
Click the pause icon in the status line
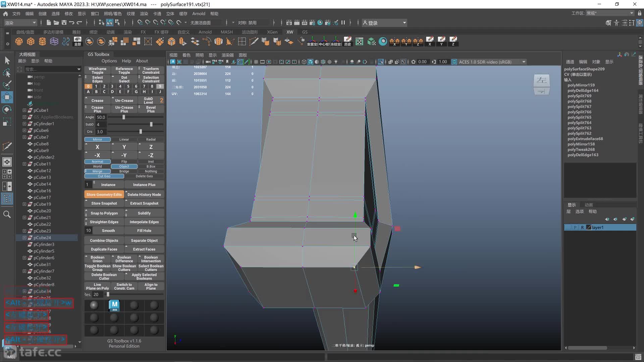(343, 22)
